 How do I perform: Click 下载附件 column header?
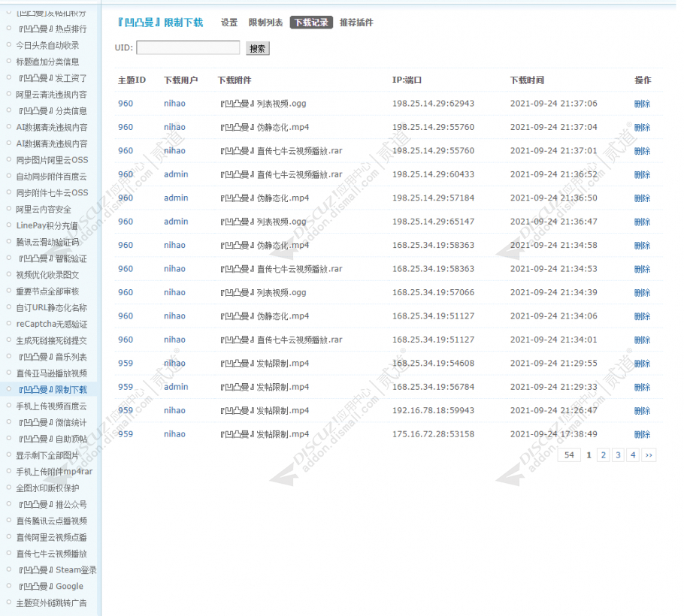click(x=235, y=80)
